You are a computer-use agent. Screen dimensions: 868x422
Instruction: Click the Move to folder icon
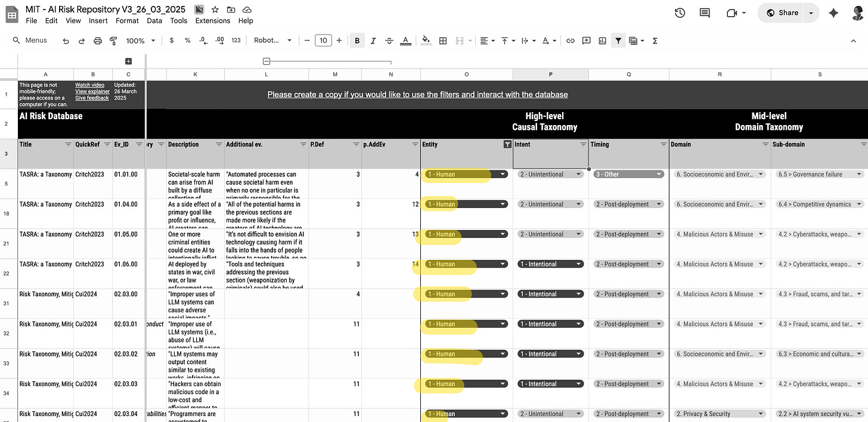(x=231, y=10)
